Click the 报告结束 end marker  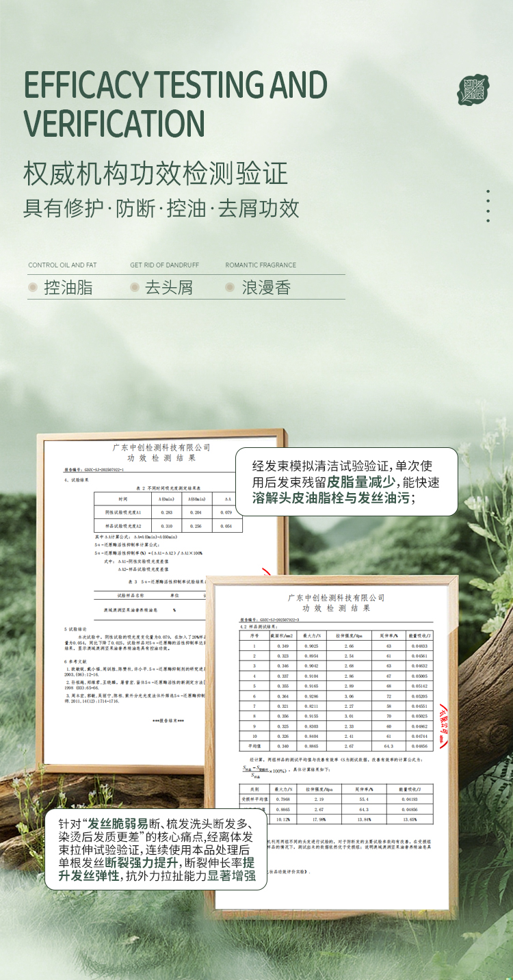tap(168, 720)
